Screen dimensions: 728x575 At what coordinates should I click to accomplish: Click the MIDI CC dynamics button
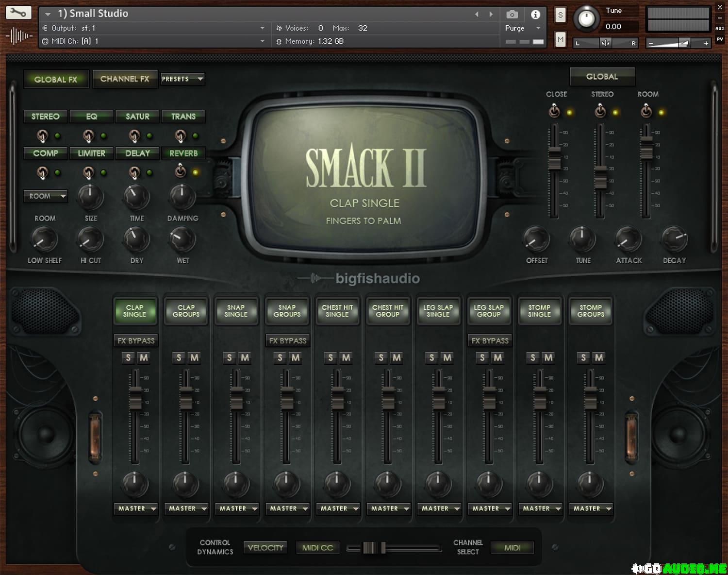click(317, 548)
